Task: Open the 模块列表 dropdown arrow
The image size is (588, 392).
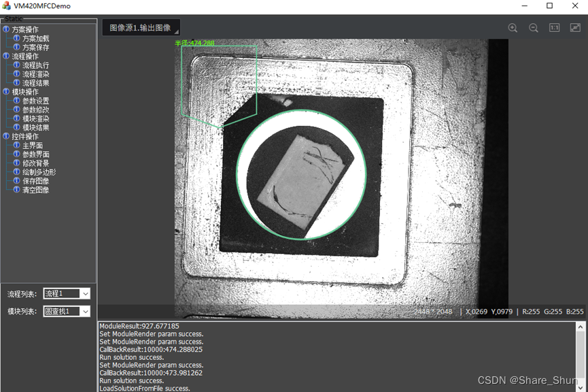Action: 86,311
